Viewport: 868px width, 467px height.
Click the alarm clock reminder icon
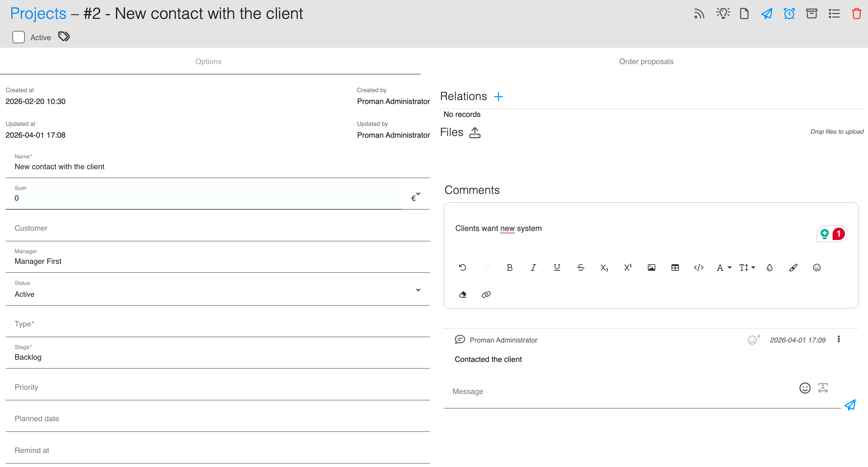coord(789,14)
